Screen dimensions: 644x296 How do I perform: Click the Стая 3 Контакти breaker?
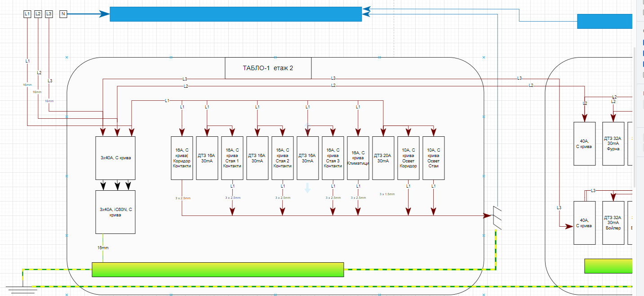[x=333, y=158]
